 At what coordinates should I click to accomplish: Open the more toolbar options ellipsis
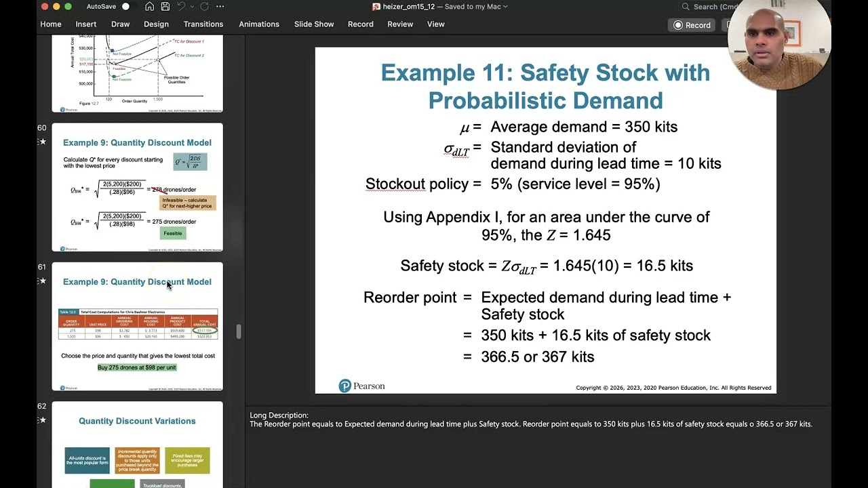220,7
